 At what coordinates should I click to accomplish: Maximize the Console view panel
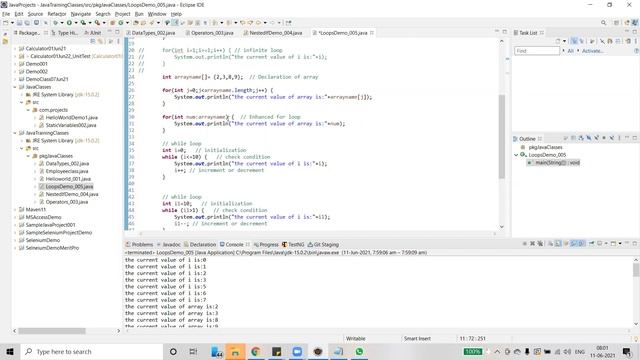[635, 244]
